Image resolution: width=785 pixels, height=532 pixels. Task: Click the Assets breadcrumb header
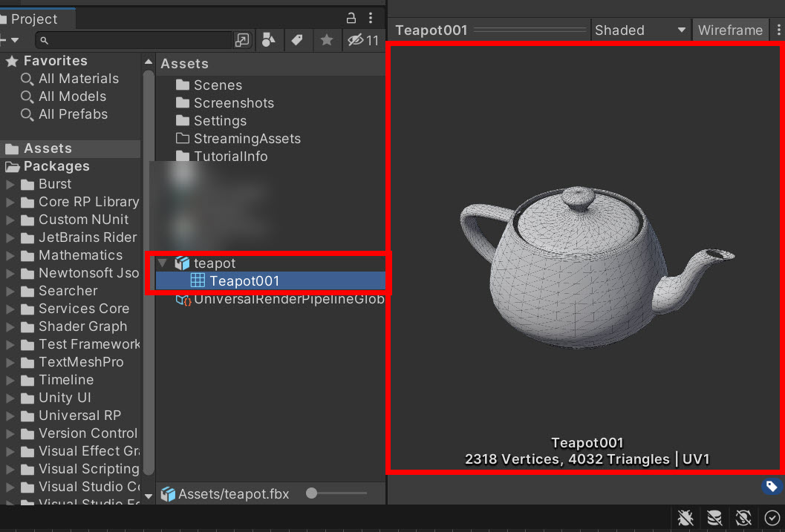click(x=184, y=64)
